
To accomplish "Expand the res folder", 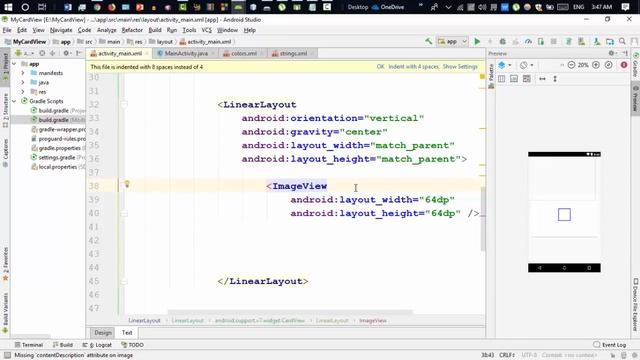I will [23, 92].
